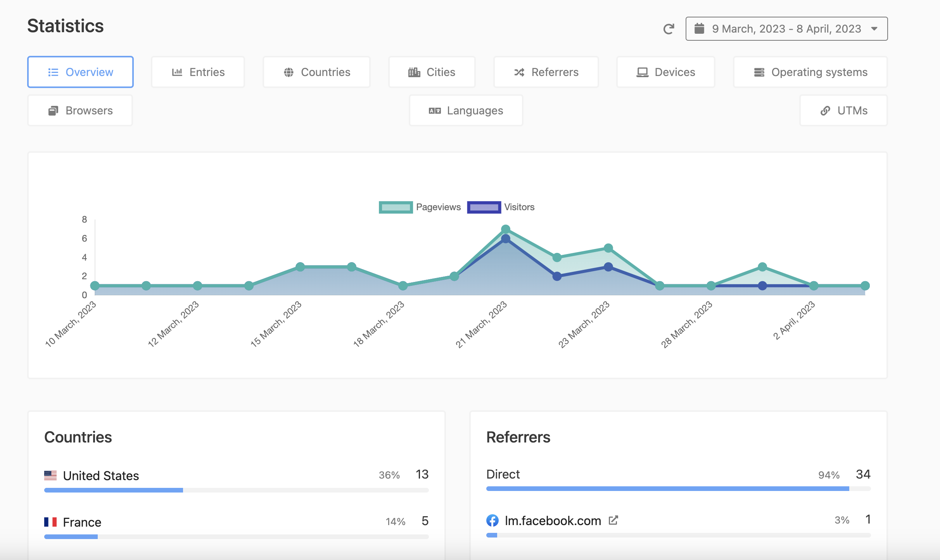Switch to the Entries tab
Viewport: 940px width, 560px height.
click(x=198, y=72)
